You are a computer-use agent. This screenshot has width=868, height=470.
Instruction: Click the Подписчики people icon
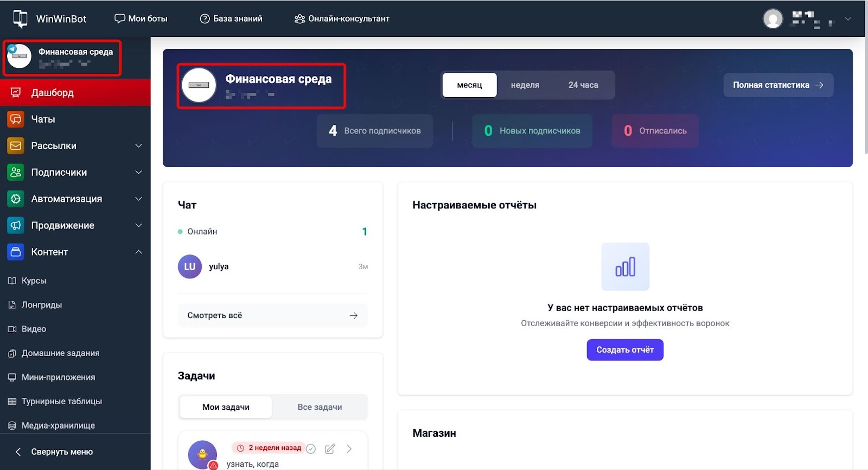(x=16, y=172)
